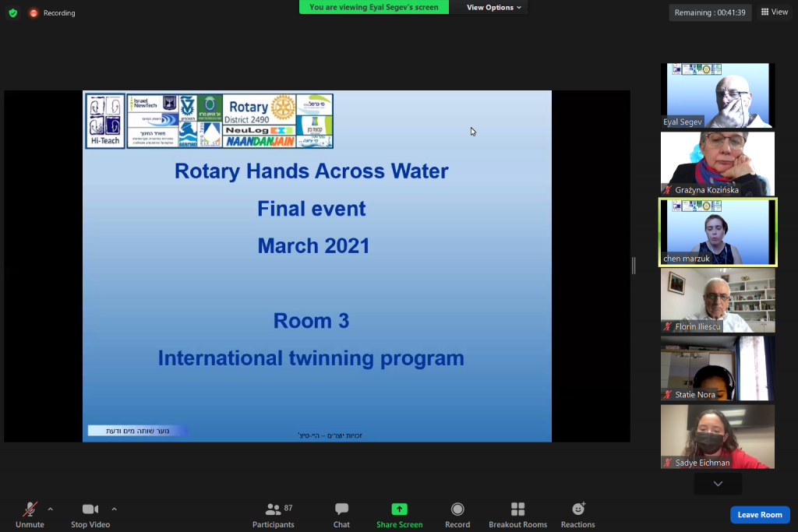The width and height of the screenshot is (798, 532).
Task: Expand audio options arrow beside Unmute
Action: click(x=51, y=509)
